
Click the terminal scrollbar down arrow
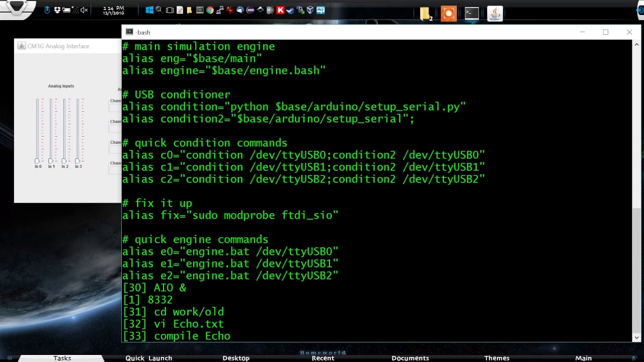637,337
